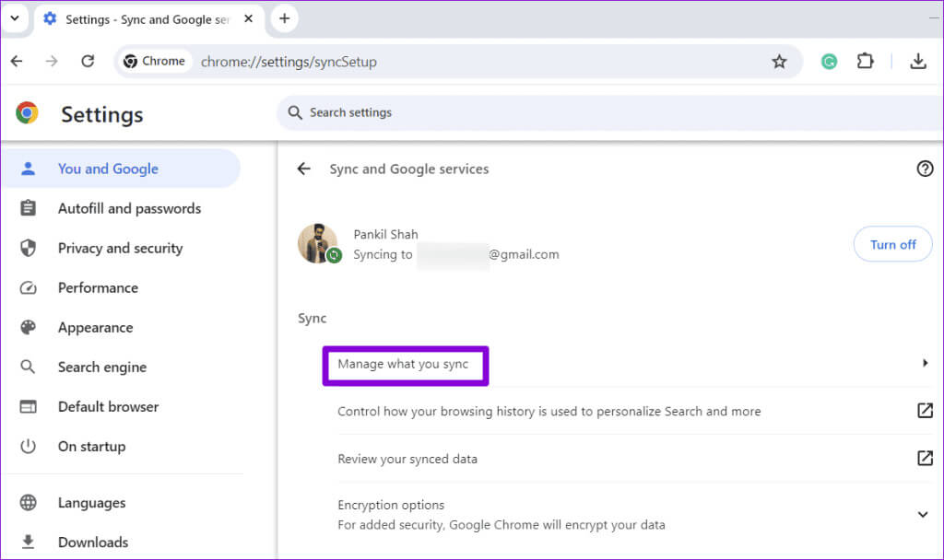The height and width of the screenshot is (560, 944).
Task: Go back from Sync and Google services
Action: click(x=304, y=169)
